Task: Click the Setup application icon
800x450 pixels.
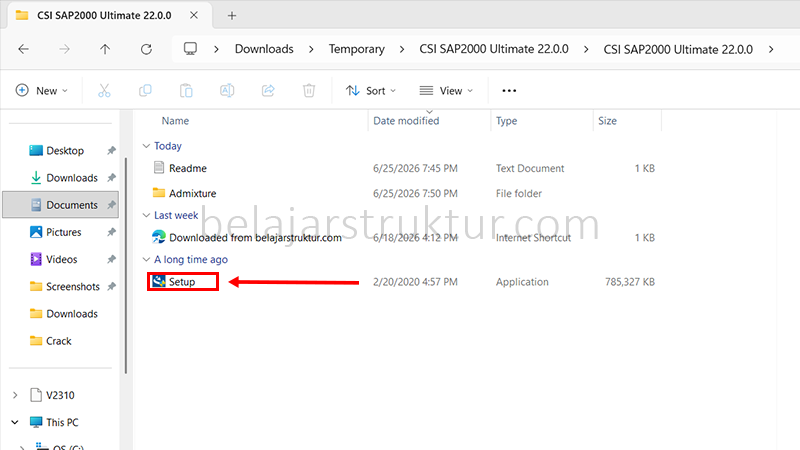Action: tap(159, 281)
